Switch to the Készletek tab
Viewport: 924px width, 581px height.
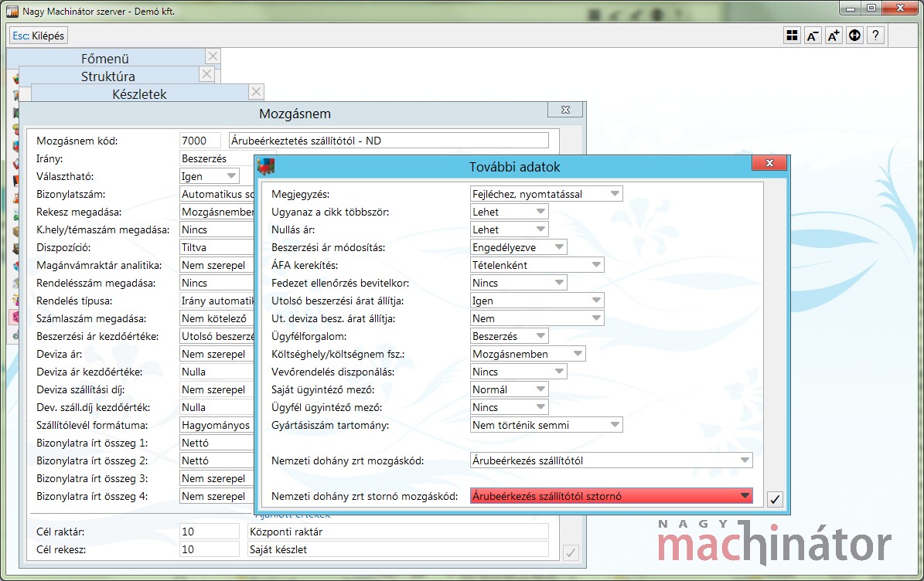click(x=140, y=93)
